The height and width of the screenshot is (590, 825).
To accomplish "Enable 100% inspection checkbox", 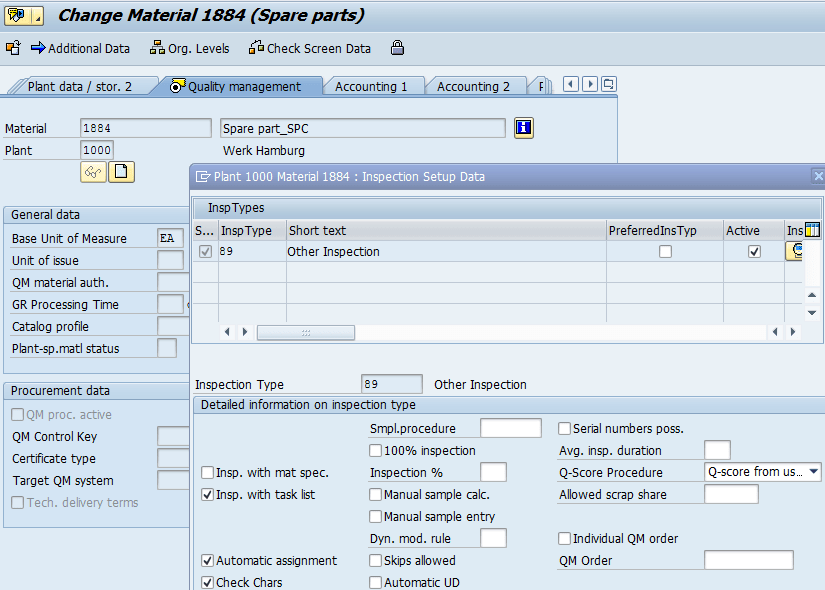I will pyautogui.click(x=376, y=451).
